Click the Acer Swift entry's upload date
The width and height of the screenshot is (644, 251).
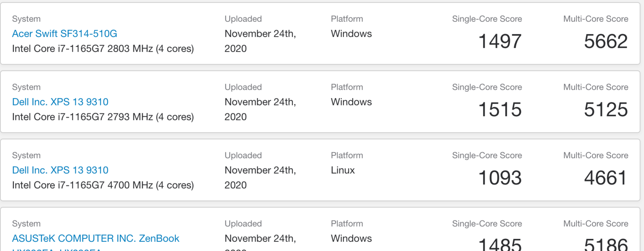[x=260, y=41]
